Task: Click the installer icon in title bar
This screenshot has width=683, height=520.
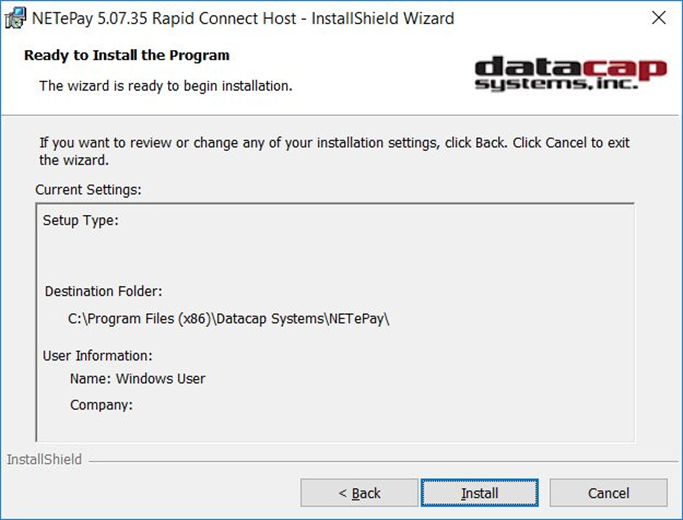Action: (15, 18)
